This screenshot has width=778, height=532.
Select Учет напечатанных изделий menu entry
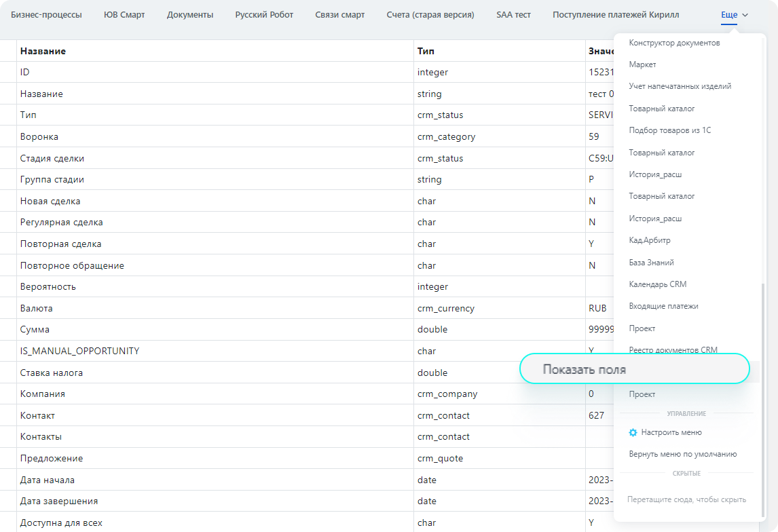[680, 86]
